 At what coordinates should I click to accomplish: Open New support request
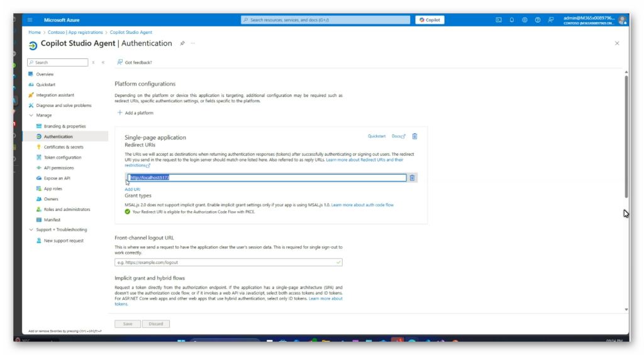64,241
